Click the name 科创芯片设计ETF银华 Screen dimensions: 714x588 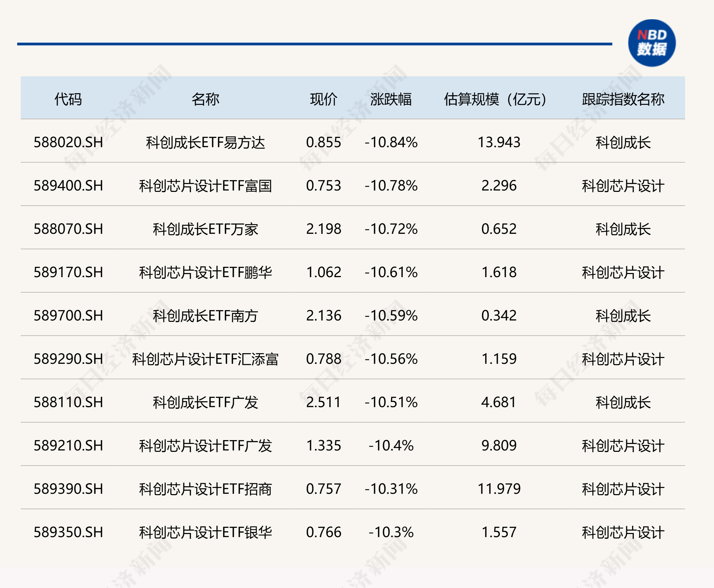[205, 532]
